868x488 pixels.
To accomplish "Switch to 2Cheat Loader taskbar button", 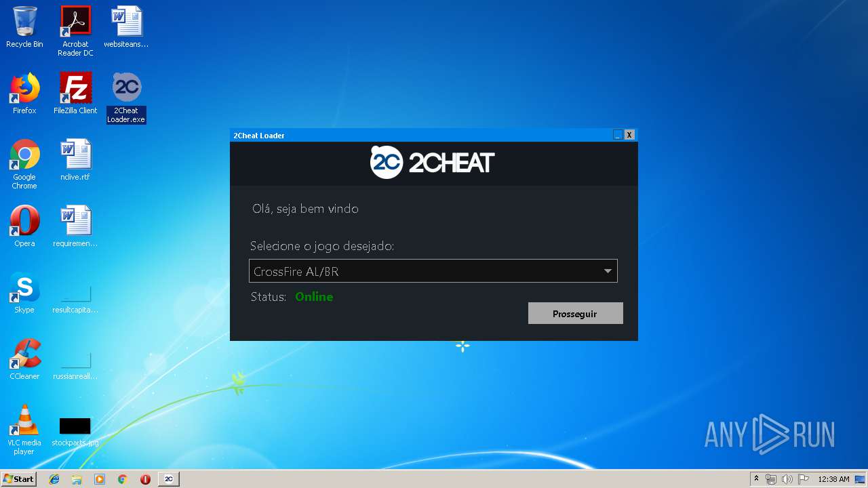I will pos(169,479).
